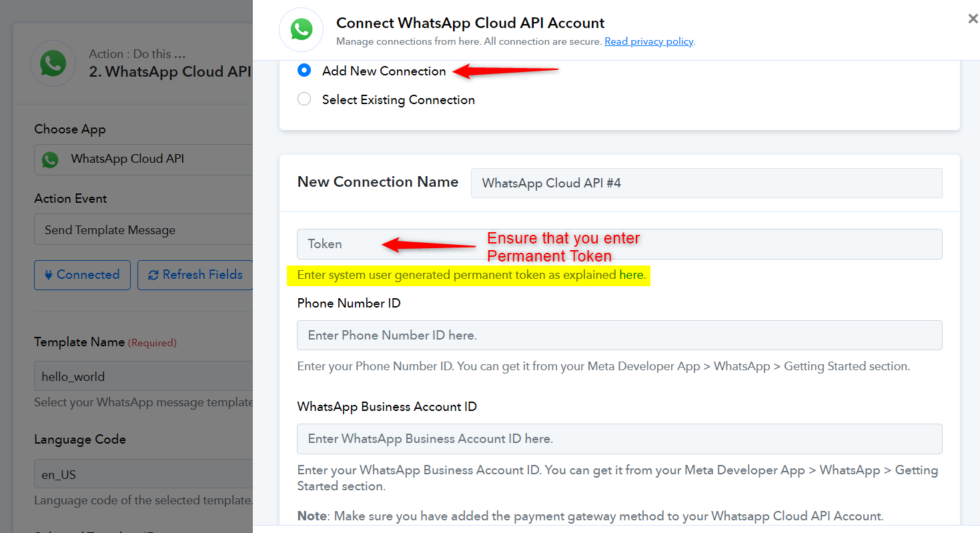Open the Read privacy policy link
Image resolution: width=980 pixels, height=533 pixels.
pos(648,41)
